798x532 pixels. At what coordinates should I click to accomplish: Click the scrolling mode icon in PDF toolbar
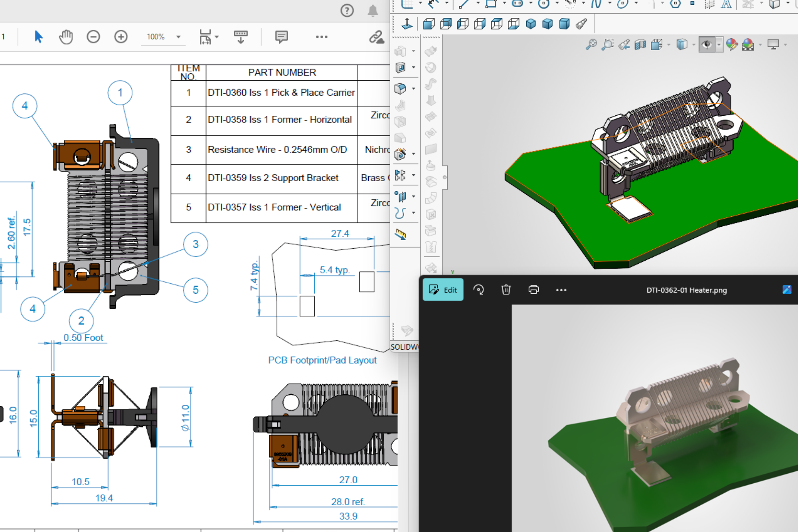[241, 37]
